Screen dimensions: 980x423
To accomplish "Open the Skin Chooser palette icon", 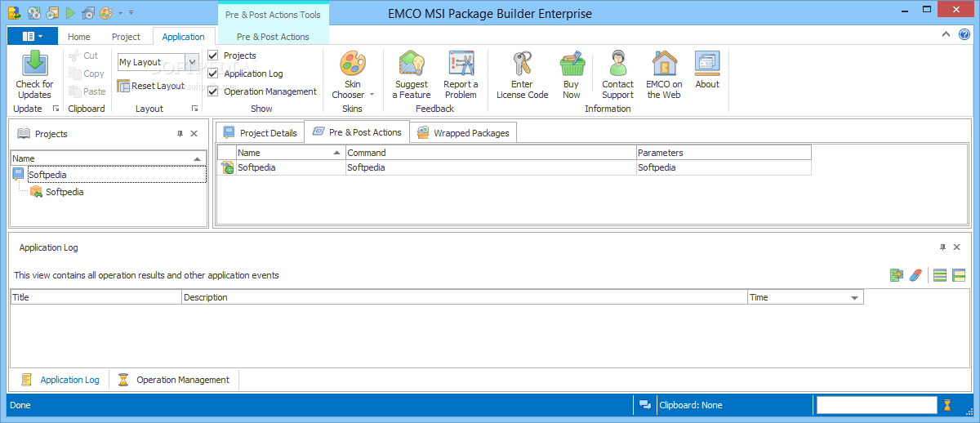I will coord(353,63).
